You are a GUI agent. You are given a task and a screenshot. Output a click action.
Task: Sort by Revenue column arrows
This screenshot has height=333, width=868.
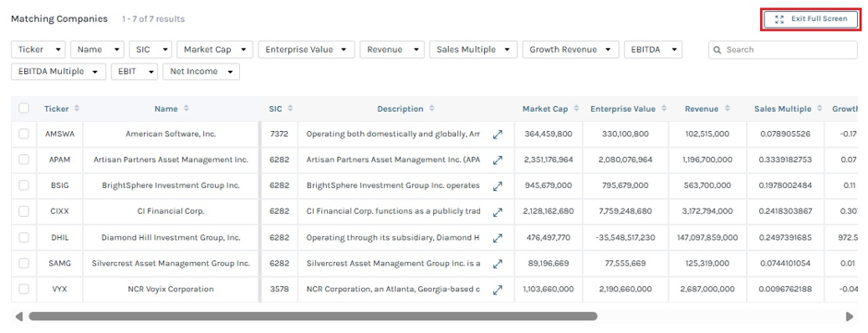point(728,109)
